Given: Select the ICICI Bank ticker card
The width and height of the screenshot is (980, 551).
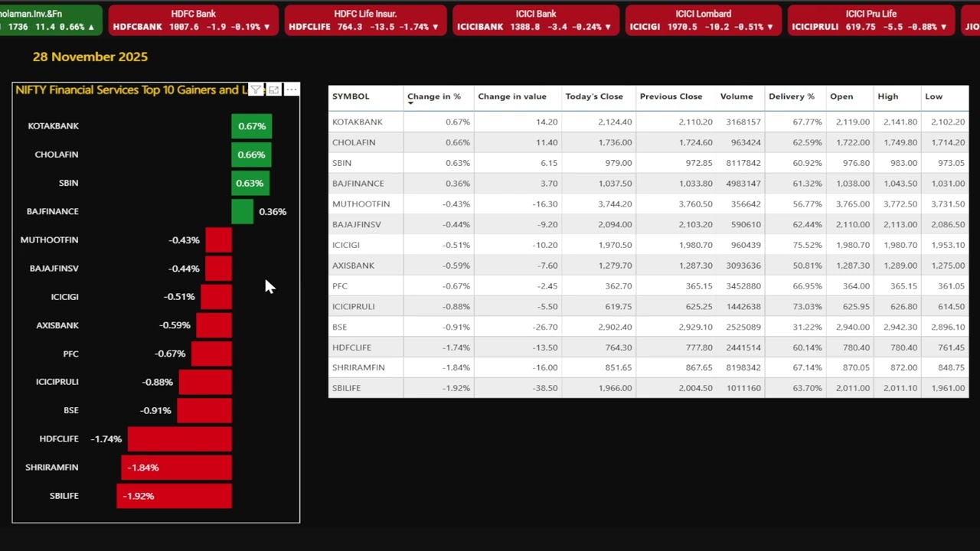Looking at the screenshot, I should [536, 21].
